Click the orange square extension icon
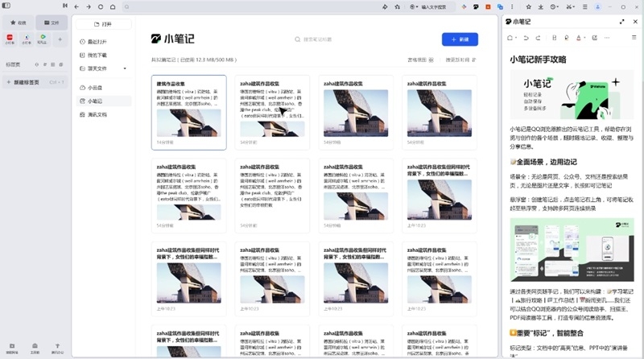The height and width of the screenshot is (359, 644). 488,6
